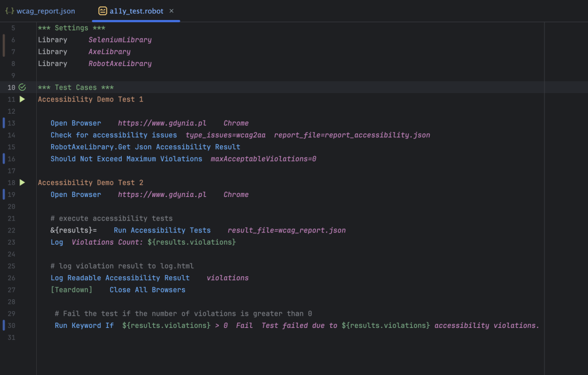Click the JSON file icon on wcag_report.json tab

pyautogui.click(x=9, y=11)
